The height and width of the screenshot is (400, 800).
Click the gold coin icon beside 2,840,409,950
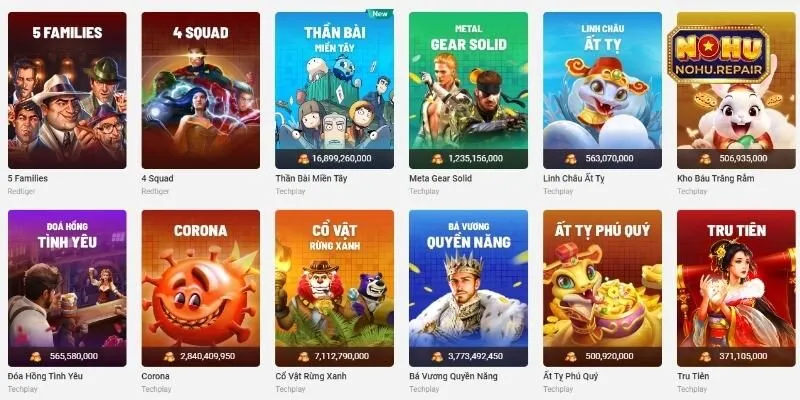pos(170,357)
